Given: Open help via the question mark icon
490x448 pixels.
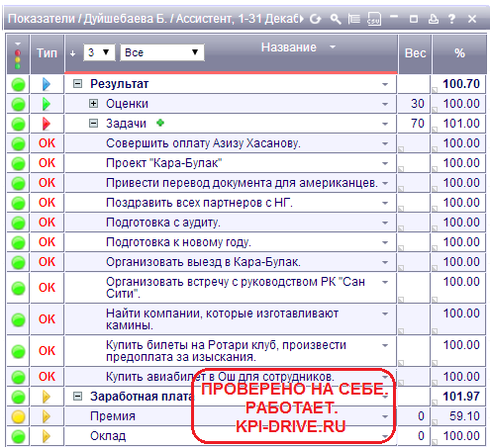Looking at the screenshot, I should 451,19.
